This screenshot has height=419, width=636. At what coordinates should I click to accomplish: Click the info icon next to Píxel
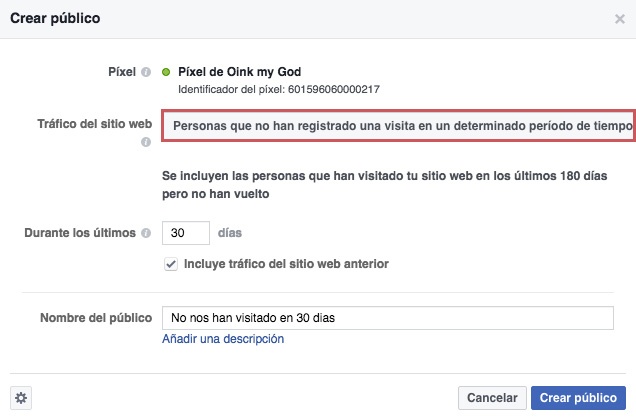pos(146,72)
